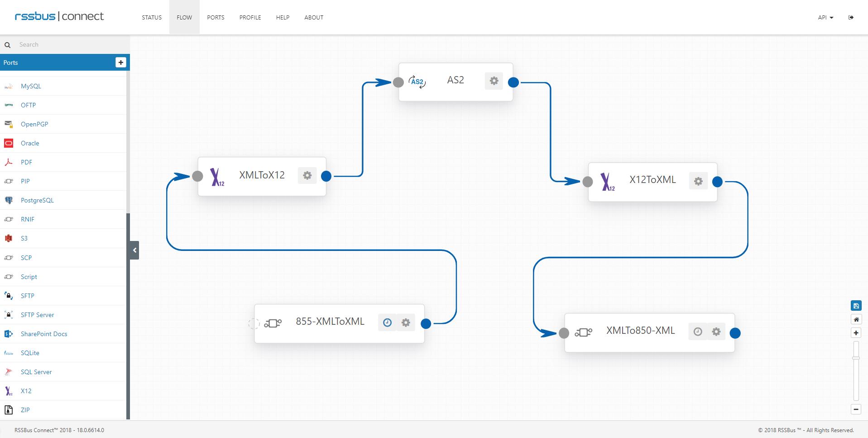Screen dimensions: 868x438
Task: Click clock schedule icon on 855-XMLToXML
Action: click(x=387, y=322)
